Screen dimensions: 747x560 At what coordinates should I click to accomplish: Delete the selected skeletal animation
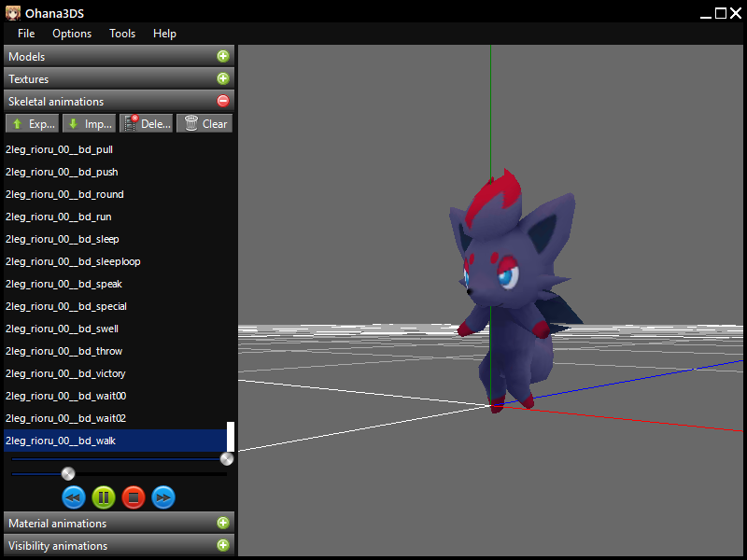click(147, 123)
